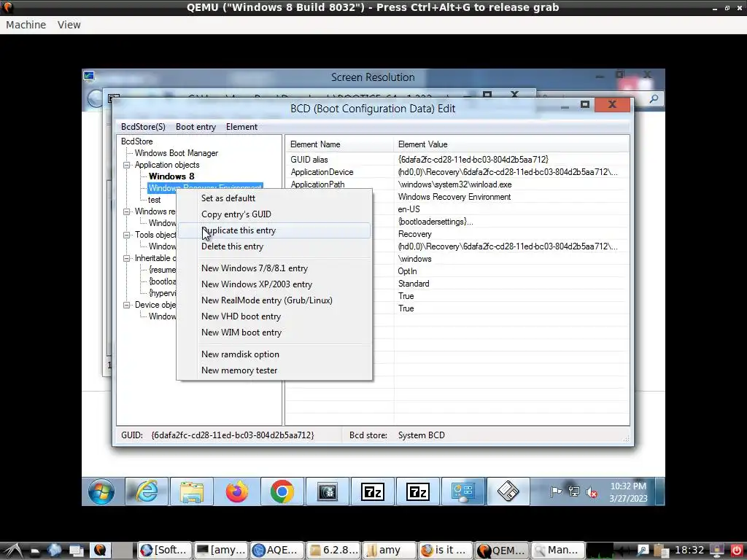Select Windows Boot Manager in tree

coord(177,153)
